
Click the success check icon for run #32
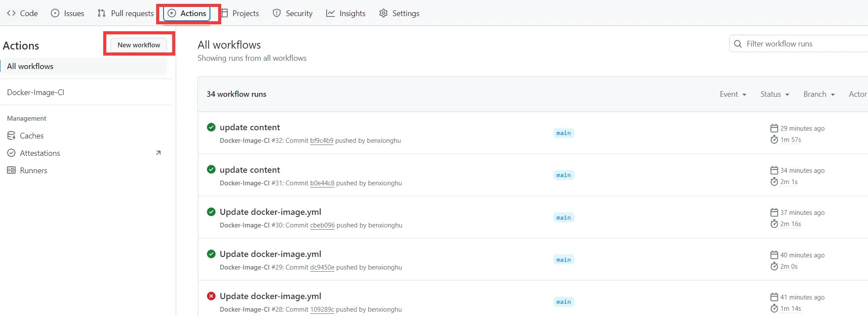click(211, 127)
